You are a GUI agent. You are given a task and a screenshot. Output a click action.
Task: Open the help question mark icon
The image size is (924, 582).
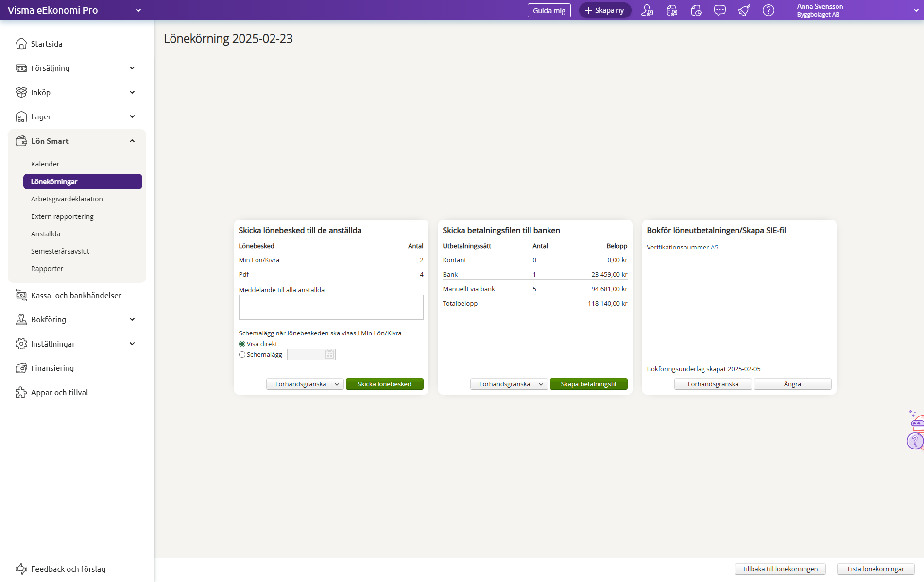769,10
